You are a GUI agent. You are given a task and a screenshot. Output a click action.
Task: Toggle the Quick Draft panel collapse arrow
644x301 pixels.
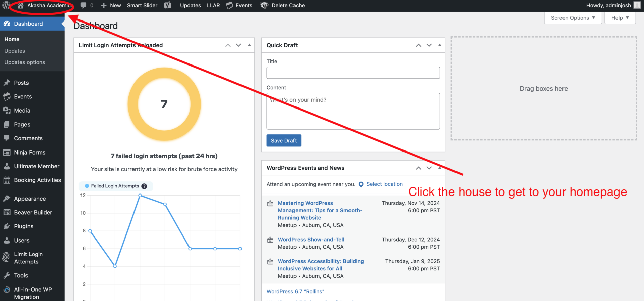pos(440,45)
